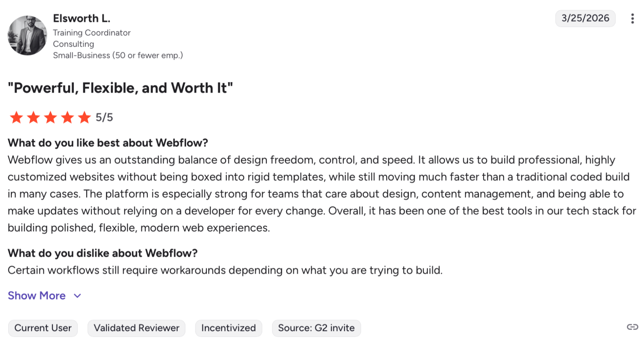
Task: Click the fifth rating star
Action: point(85,117)
